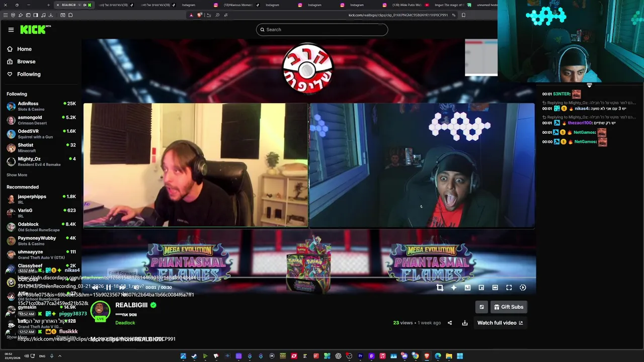Open the volume control in the system tray
This screenshot has height=362, width=644.
coord(26,356)
